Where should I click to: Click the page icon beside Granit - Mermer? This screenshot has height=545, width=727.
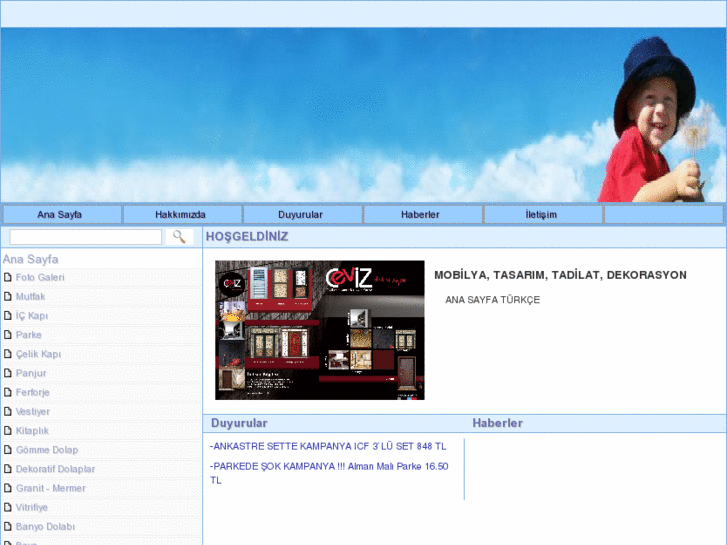coord(7,488)
